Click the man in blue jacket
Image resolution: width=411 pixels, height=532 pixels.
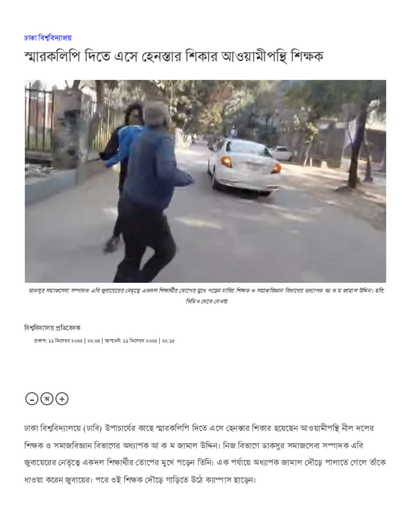[153, 190]
